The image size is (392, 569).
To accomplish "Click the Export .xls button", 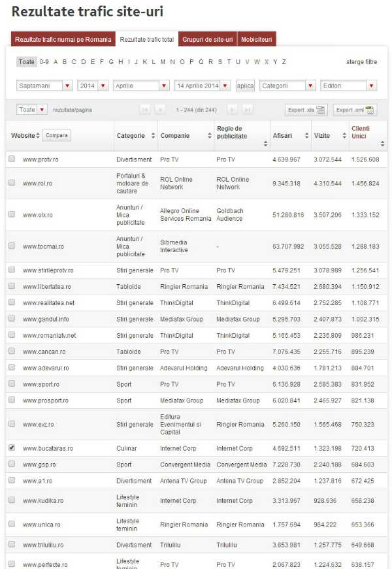I will point(306,110).
